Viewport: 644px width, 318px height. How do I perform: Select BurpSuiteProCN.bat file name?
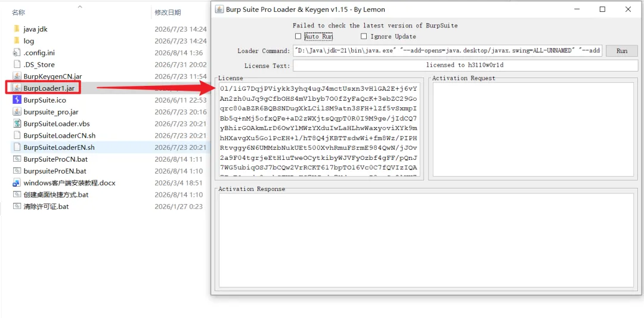(x=55, y=159)
